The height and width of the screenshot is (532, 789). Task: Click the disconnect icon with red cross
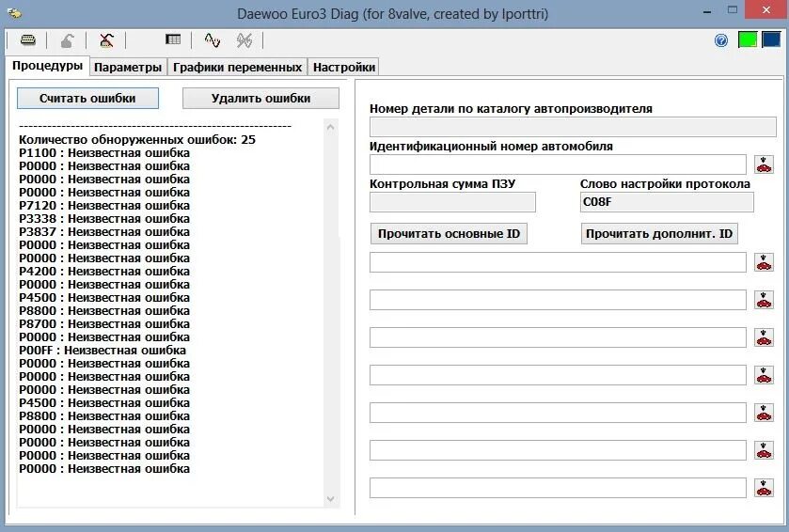tap(106, 40)
